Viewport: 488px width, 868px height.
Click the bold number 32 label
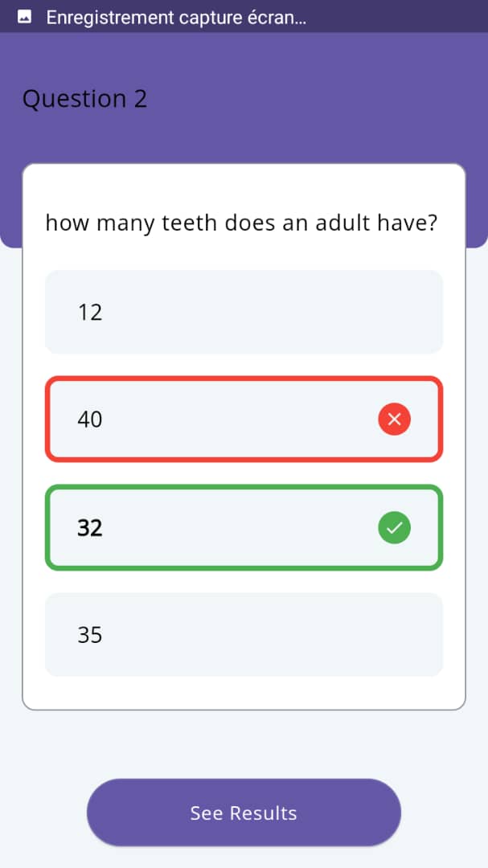click(90, 528)
